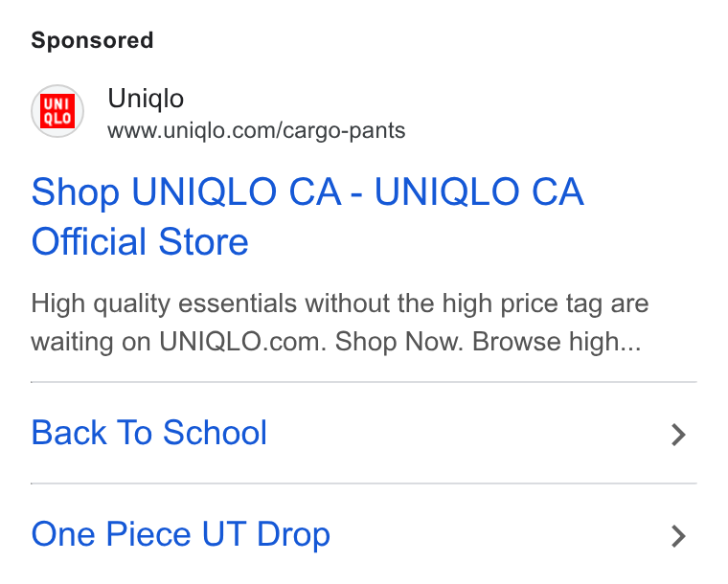Click the blank space in the One Piece UT Drop row
The image size is (728, 584).
point(497,534)
